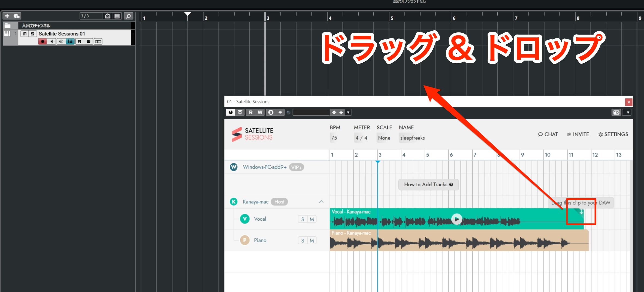Close the 01 - Satellite Sessions window
Viewport: 644px width, 292px height.
(629, 102)
